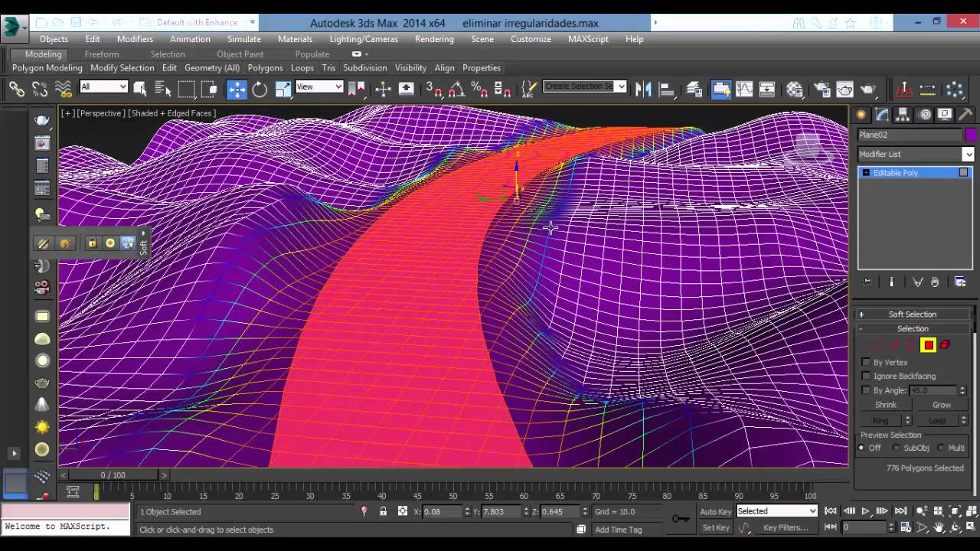Click the 0 / 100 time slider
The width and height of the screenshot is (980, 551).
point(113,475)
